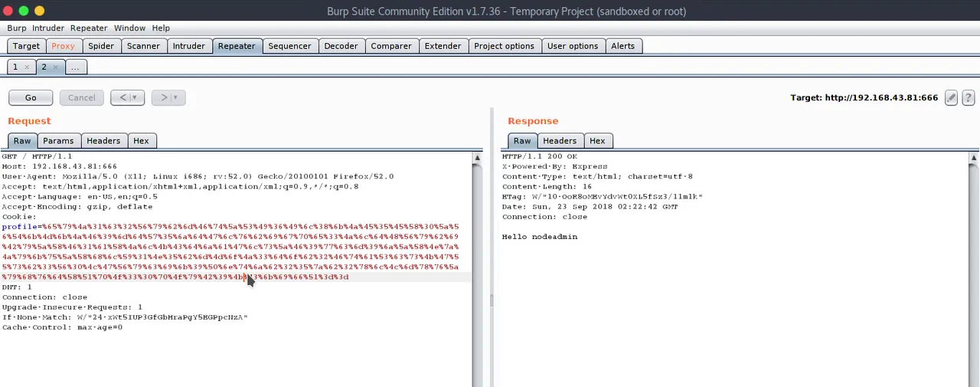Open the Project options tab
Viewport: 980px width, 387px height.
click(504, 46)
